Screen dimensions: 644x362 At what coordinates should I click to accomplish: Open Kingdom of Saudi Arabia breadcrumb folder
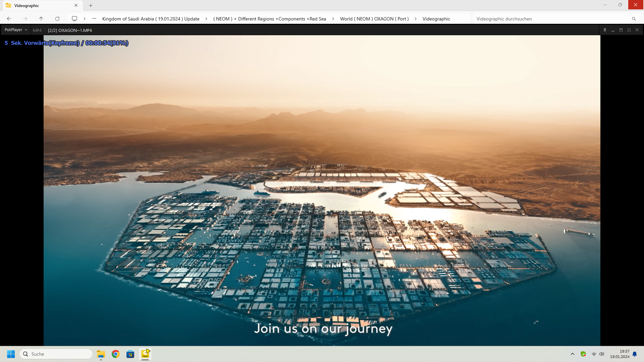pyautogui.click(x=151, y=19)
